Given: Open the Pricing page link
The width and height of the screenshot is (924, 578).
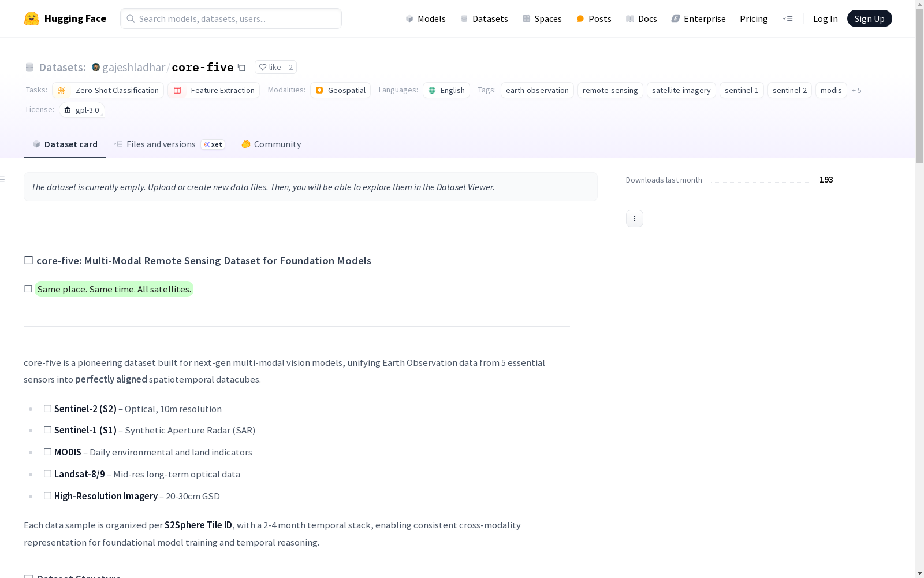Looking at the screenshot, I should [754, 18].
